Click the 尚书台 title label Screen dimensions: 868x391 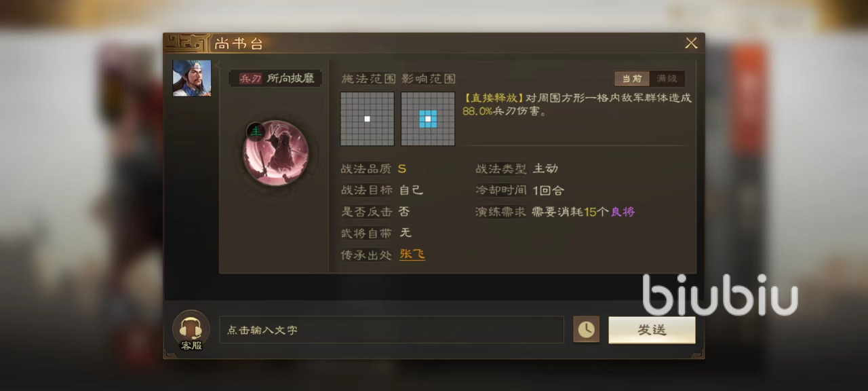click(x=239, y=44)
